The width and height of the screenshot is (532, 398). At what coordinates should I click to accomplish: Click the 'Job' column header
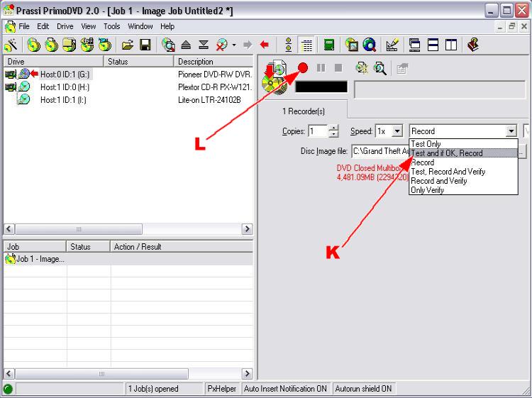[x=35, y=247]
